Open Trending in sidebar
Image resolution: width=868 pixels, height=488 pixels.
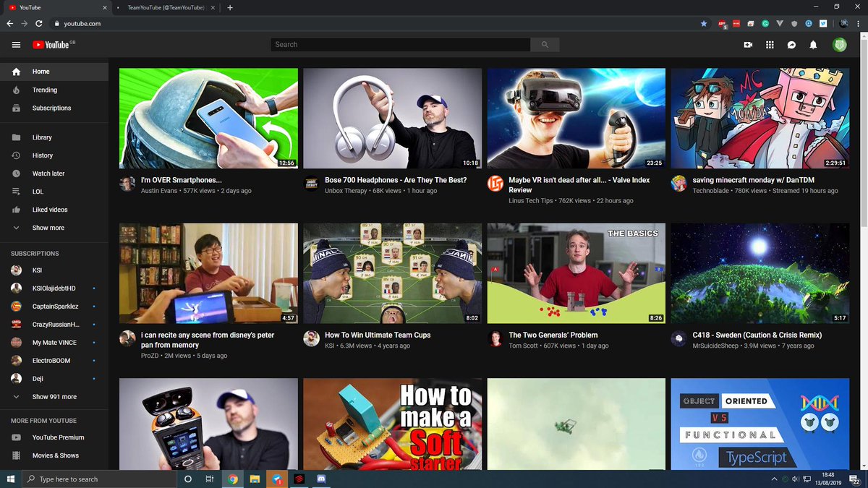click(54, 90)
